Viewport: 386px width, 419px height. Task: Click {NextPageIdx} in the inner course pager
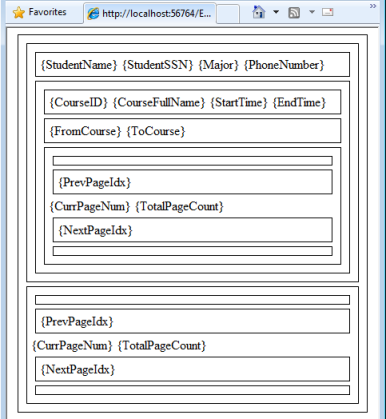(x=95, y=230)
